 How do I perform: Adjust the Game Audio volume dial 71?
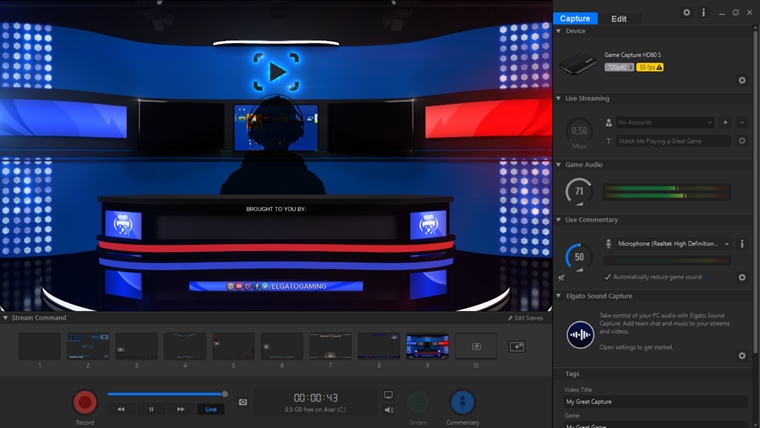(579, 191)
